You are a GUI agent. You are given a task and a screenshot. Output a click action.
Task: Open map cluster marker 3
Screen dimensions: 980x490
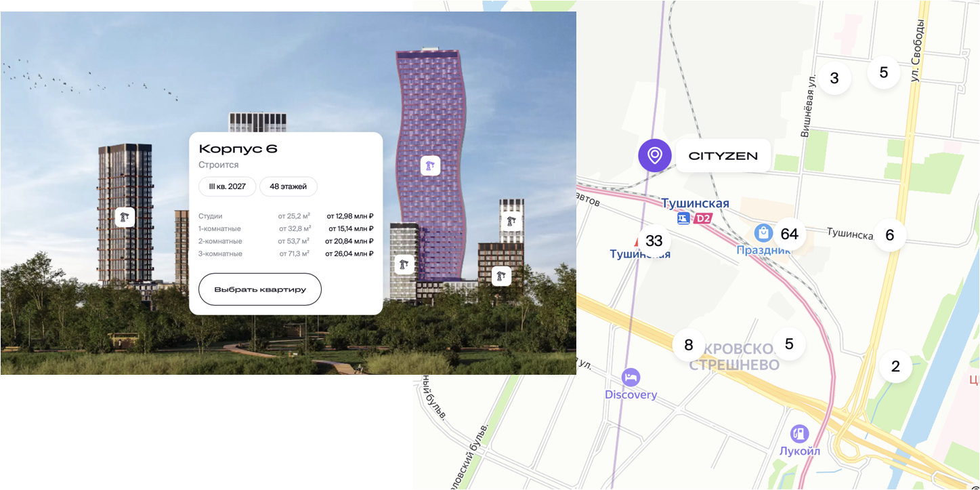[834, 78]
